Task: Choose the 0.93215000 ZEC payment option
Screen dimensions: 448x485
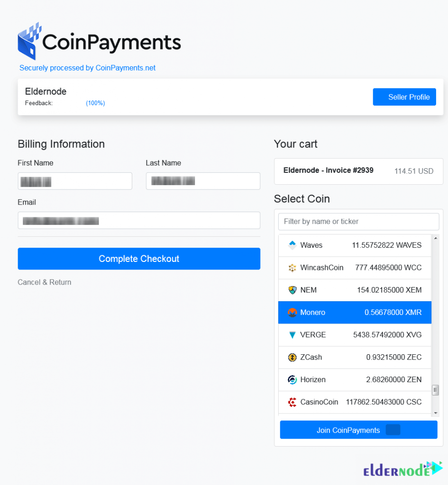Action: (x=355, y=357)
